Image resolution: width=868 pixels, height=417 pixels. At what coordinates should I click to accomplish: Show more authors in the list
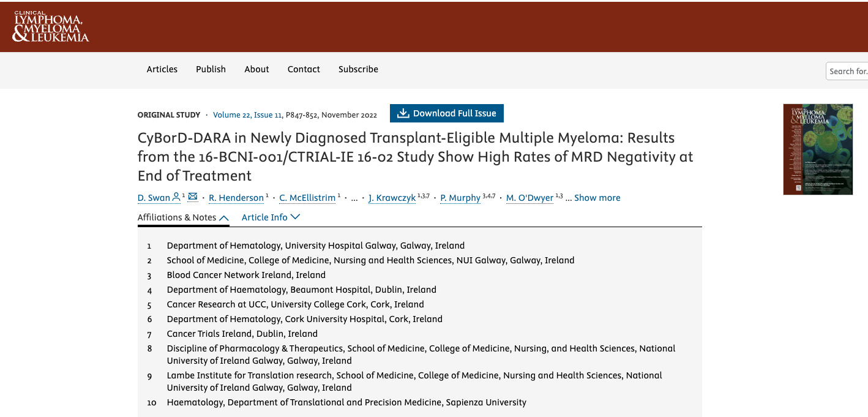[x=597, y=198]
